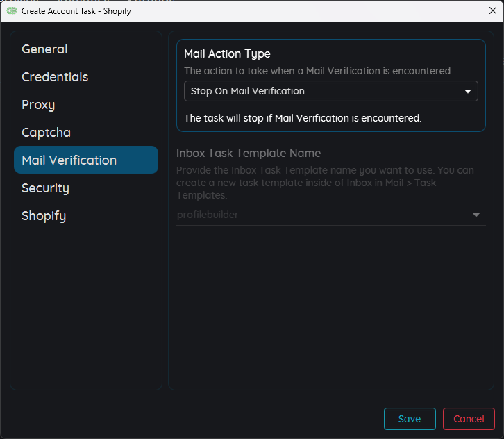This screenshot has width=504, height=439.
Task: Show the Shopify settings section
Action: (44, 216)
